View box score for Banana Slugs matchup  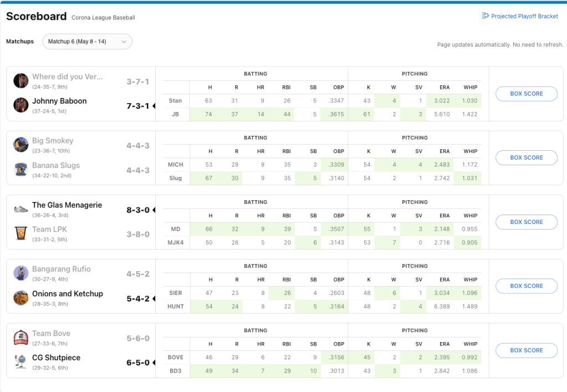[x=526, y=157]
